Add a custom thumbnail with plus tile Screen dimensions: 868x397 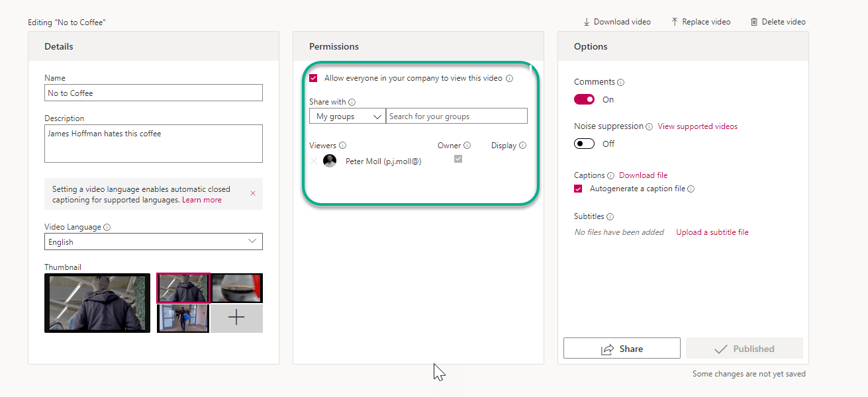pyautogui.click(x=236, y=318)
